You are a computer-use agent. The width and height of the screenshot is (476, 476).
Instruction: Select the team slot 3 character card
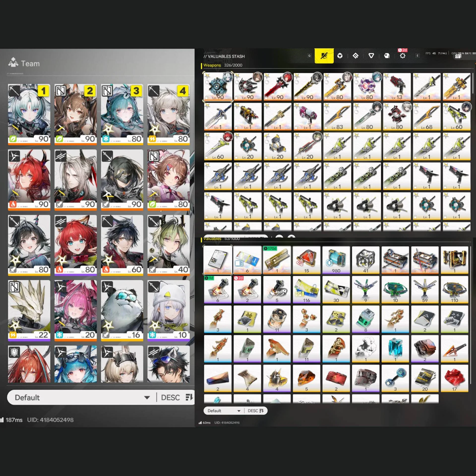pos(122,114)
